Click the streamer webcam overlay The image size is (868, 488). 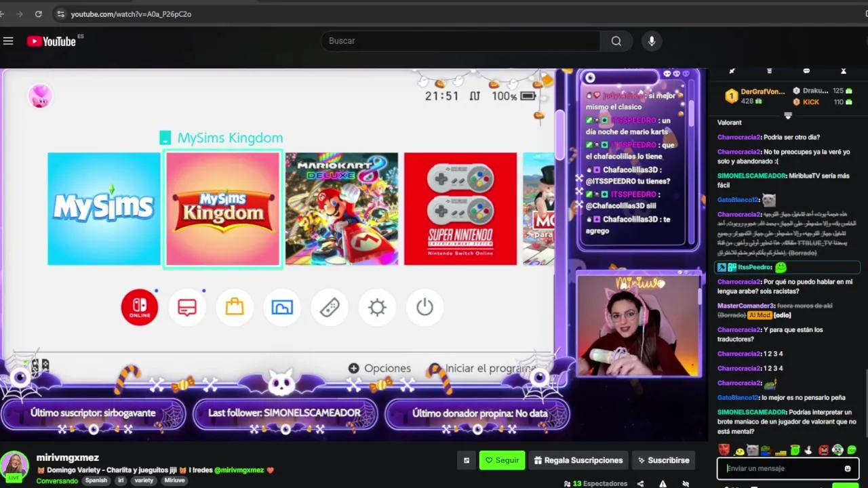pyautogui.click(x=637, y=325)
